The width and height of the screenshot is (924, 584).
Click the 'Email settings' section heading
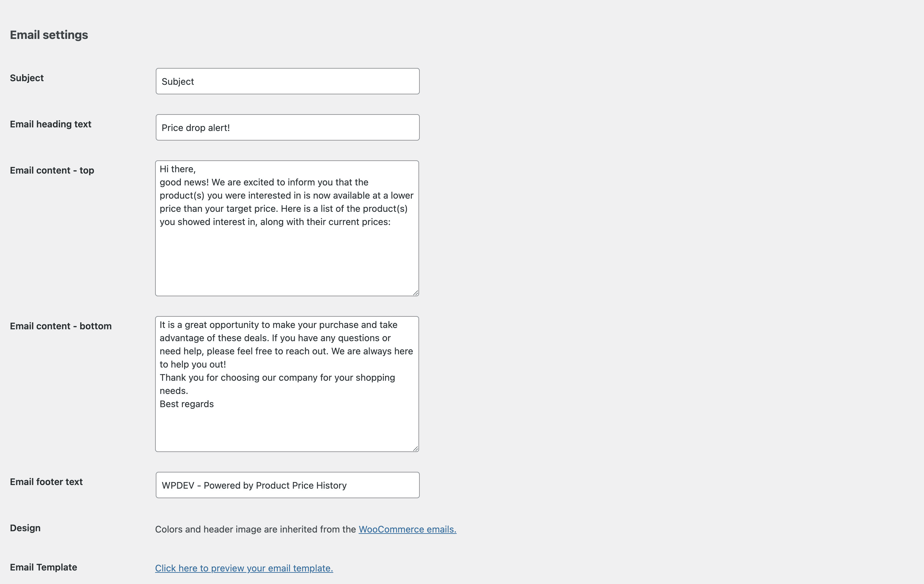click(49, 35)
